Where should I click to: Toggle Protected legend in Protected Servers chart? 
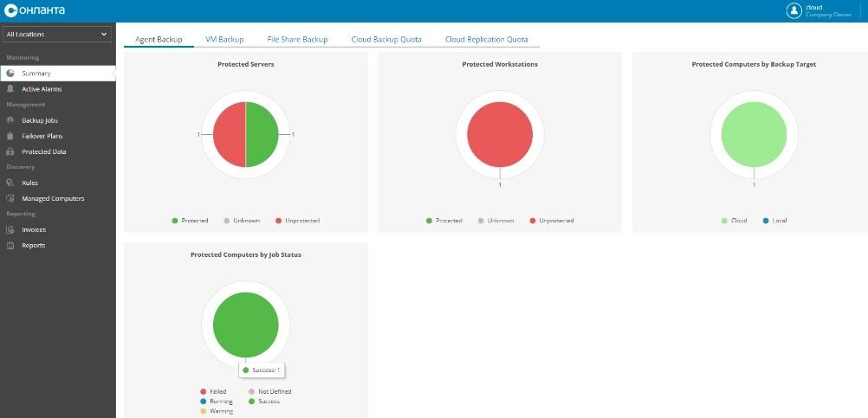tap(190, 221)
